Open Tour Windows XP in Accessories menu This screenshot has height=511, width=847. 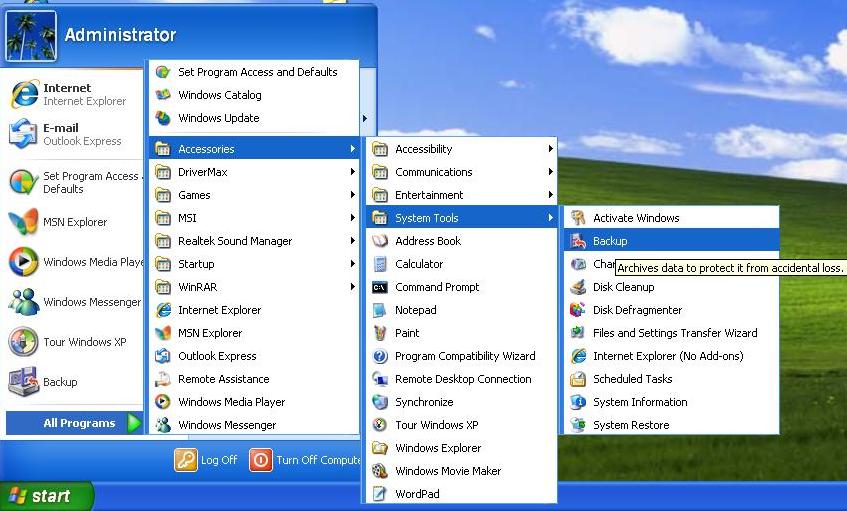[x=461, y=425]
